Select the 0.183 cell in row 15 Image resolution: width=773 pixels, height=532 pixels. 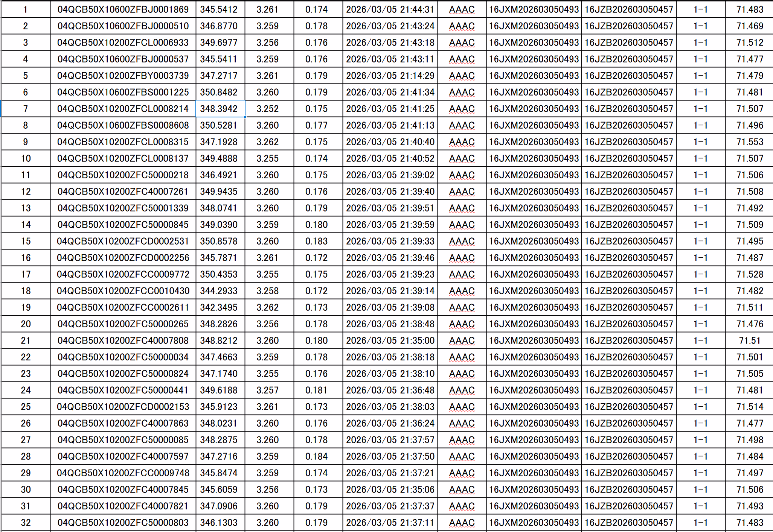point(318,241)
